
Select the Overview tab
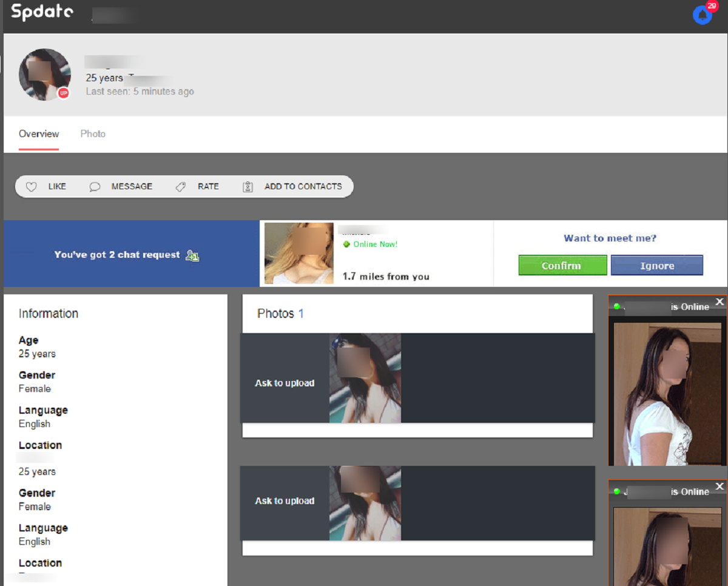(39, 134)
